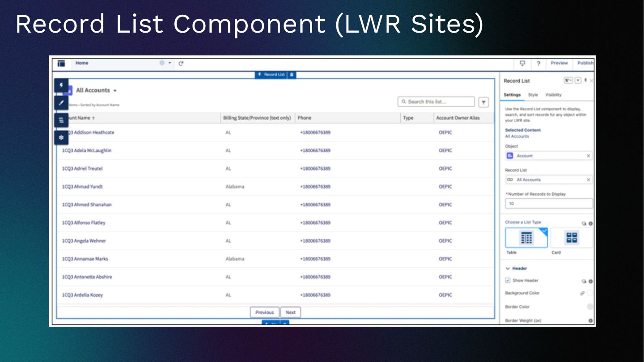The height and width of the screenshot is (362, 644).
Task: Click info icon beside Choose a List Type
Action: 590,223
